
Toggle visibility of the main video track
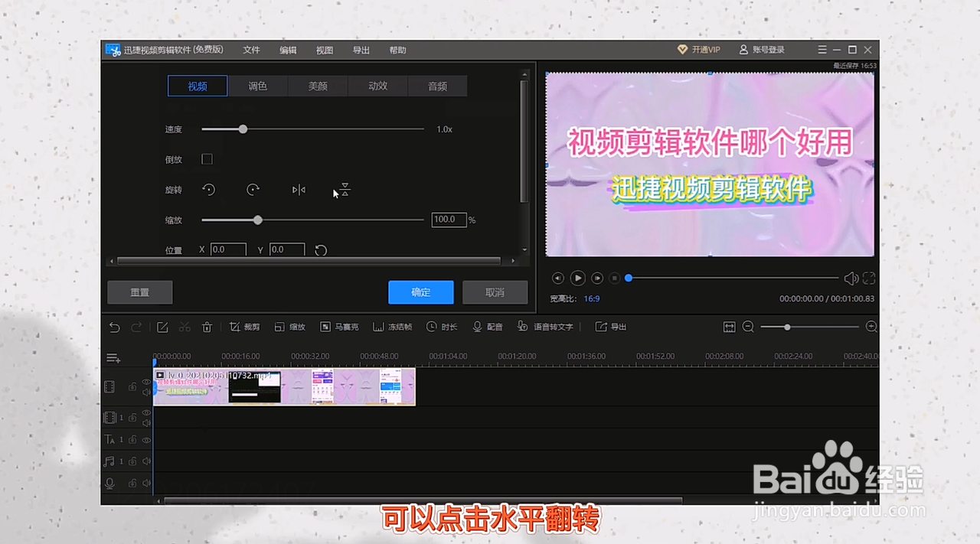[146, 382]
